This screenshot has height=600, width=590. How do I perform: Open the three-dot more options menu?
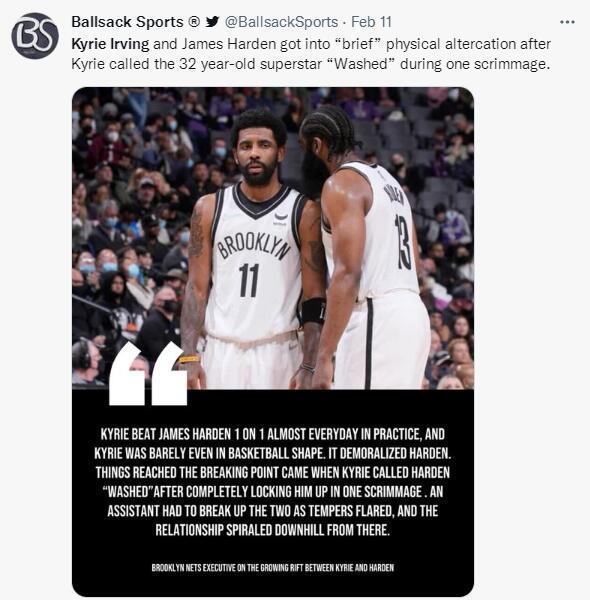567,22
